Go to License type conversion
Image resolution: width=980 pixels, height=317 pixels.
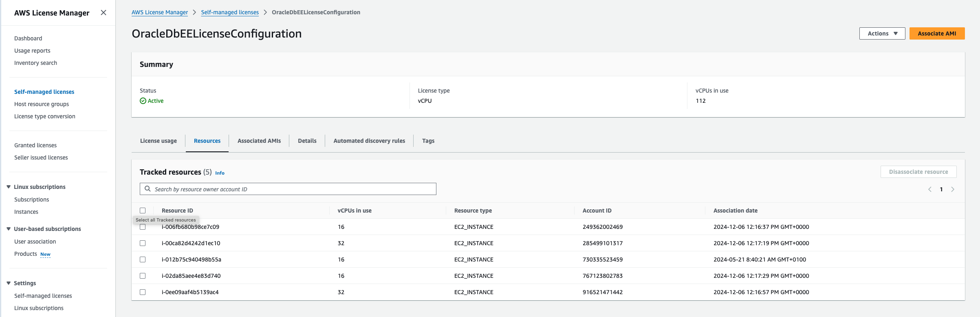(45, 116)
